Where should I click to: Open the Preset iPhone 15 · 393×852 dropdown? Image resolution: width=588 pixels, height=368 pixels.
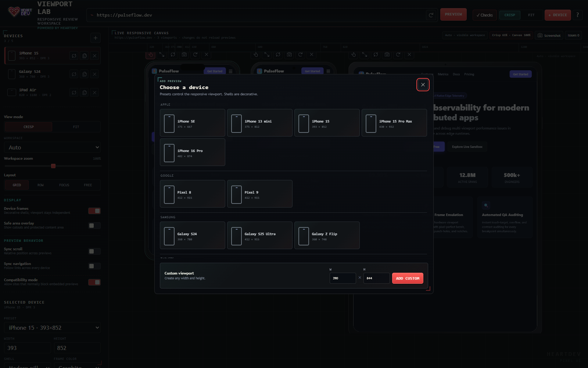[x=52, y=328]
